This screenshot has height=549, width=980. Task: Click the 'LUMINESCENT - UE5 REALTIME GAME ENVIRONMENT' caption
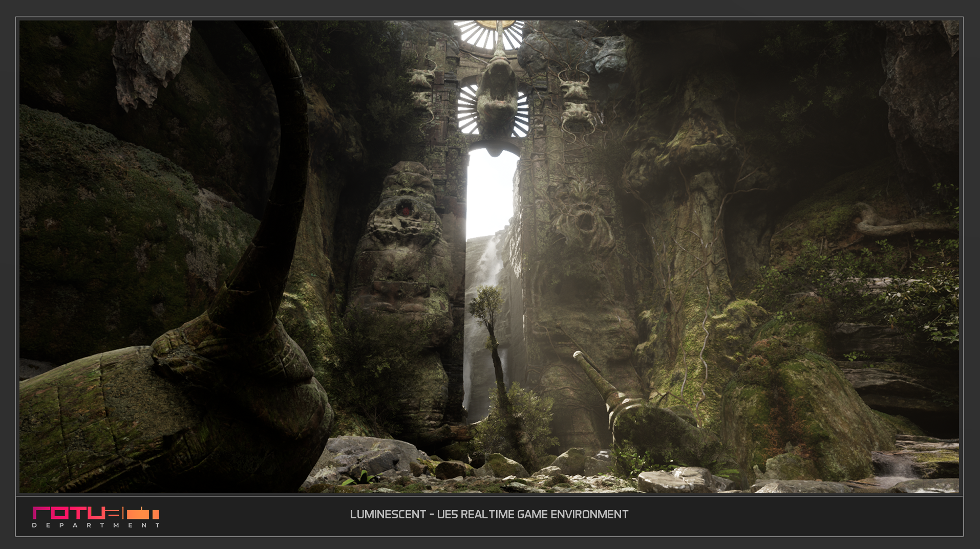(489, 515)
